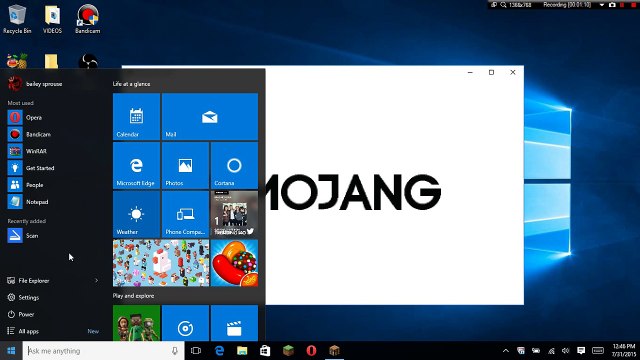640x360 pixels.
Task: Open the Candy Crush Soda tile
Action: pos(234,263)
